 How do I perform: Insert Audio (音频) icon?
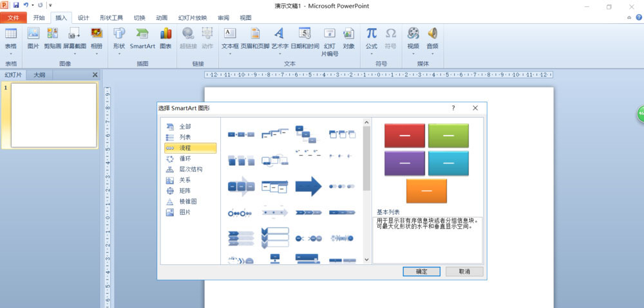432,33
